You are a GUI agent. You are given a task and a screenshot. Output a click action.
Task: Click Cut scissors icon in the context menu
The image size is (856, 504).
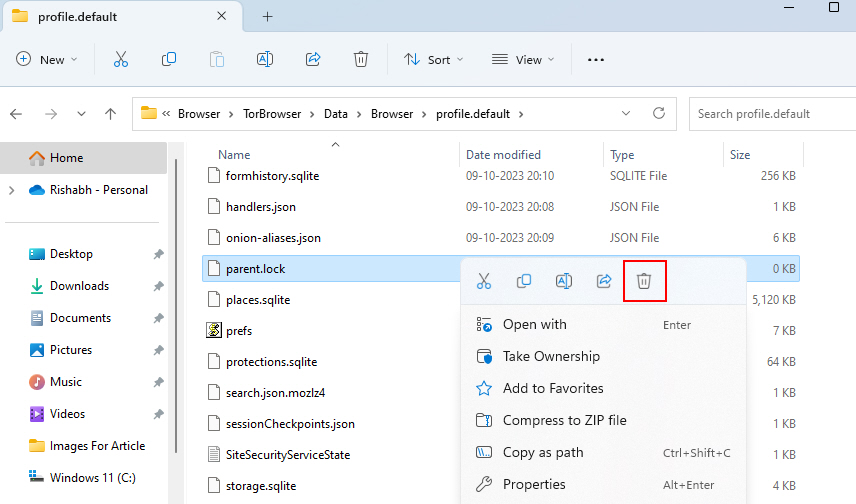click(x=484, y=281)
